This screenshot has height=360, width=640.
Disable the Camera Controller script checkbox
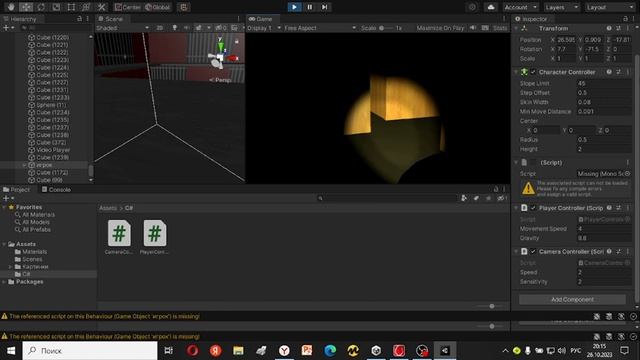pyautogui.click(x=533, y=251)
